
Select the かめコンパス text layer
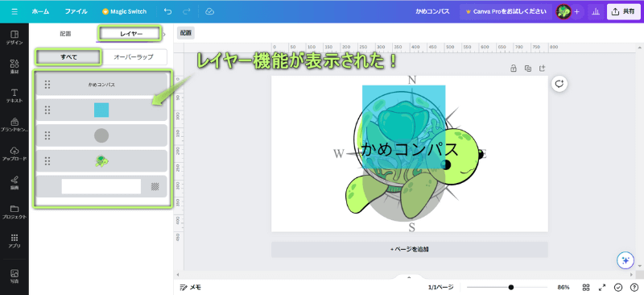101,85
